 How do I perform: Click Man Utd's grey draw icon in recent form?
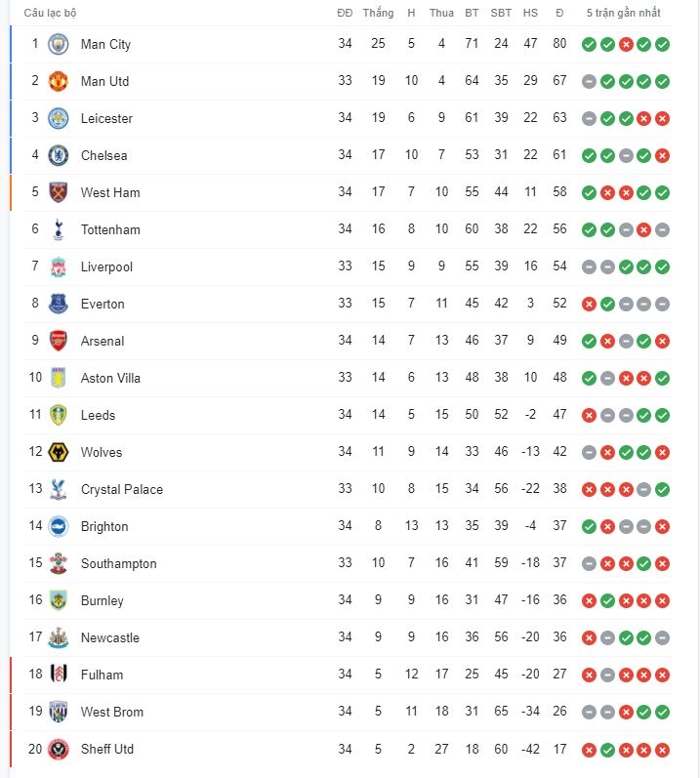[589, 82]
